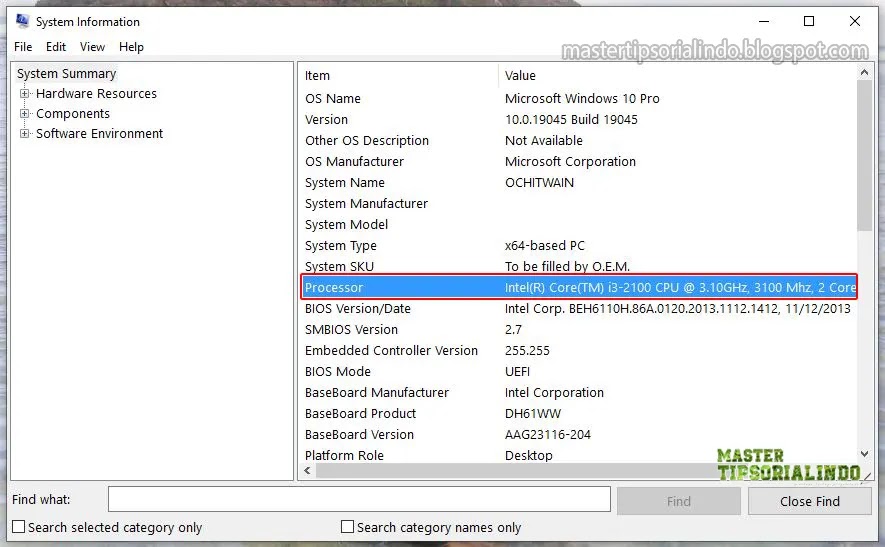This screenshot has height=547, width=885.
Task: Click the DH61WW baseboard product value
Action: [x=533, y=414]
